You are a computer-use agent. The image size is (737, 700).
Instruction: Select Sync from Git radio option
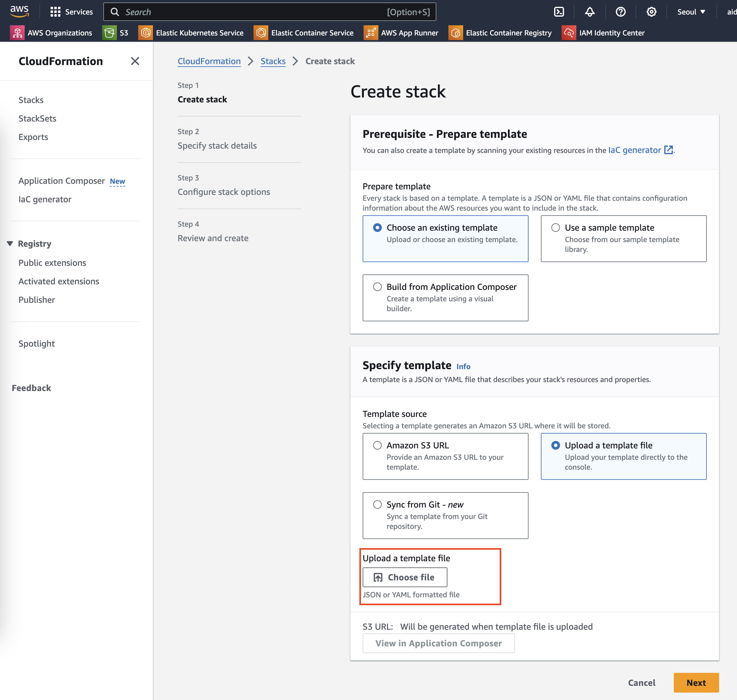point(377,504)
